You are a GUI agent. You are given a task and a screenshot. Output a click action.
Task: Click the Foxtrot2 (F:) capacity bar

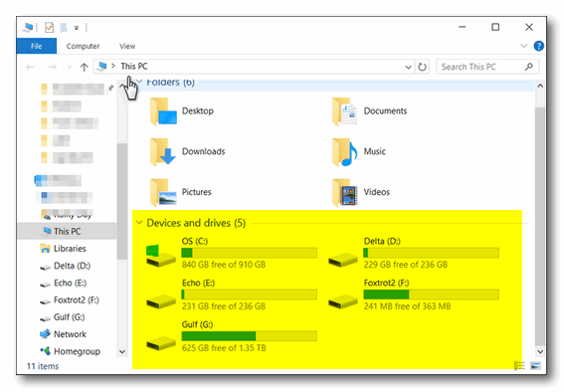(x=431, y=294)
